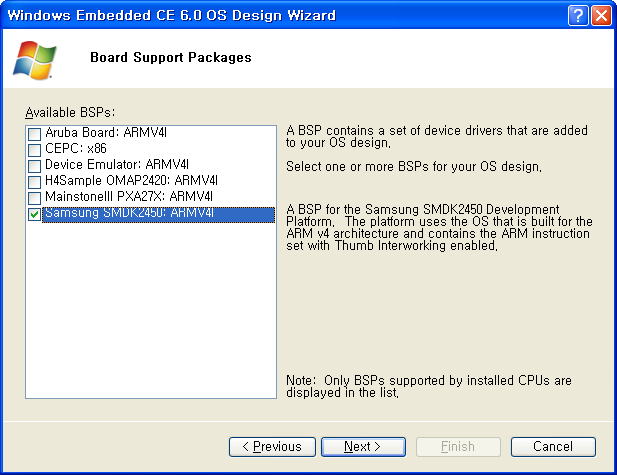Open the title bar Help question mark
This screenshot has height=475, width=617.
(578, 16)
